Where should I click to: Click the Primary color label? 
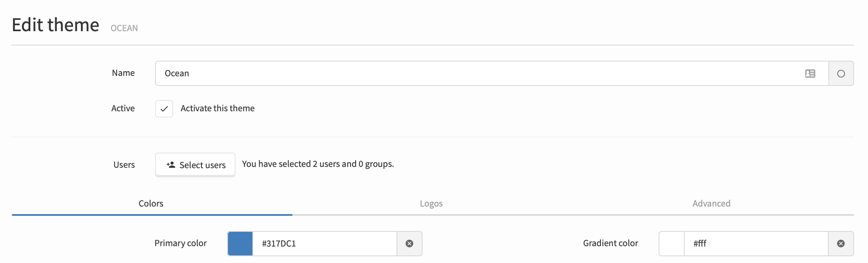180,243
